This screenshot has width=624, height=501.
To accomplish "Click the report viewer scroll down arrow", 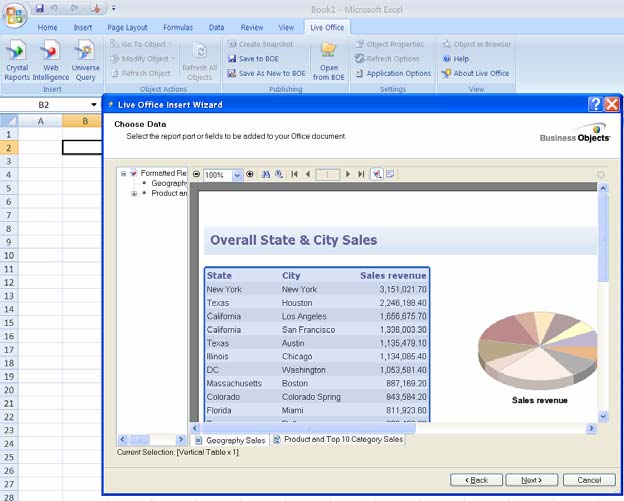I will coord(603,417).
